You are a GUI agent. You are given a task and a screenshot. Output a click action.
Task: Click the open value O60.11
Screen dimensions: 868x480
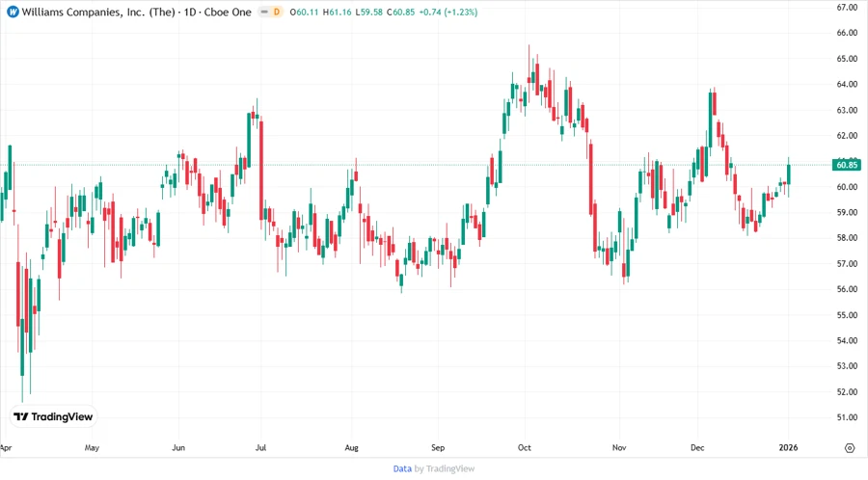pyautogui.click(x=304, y=13)
